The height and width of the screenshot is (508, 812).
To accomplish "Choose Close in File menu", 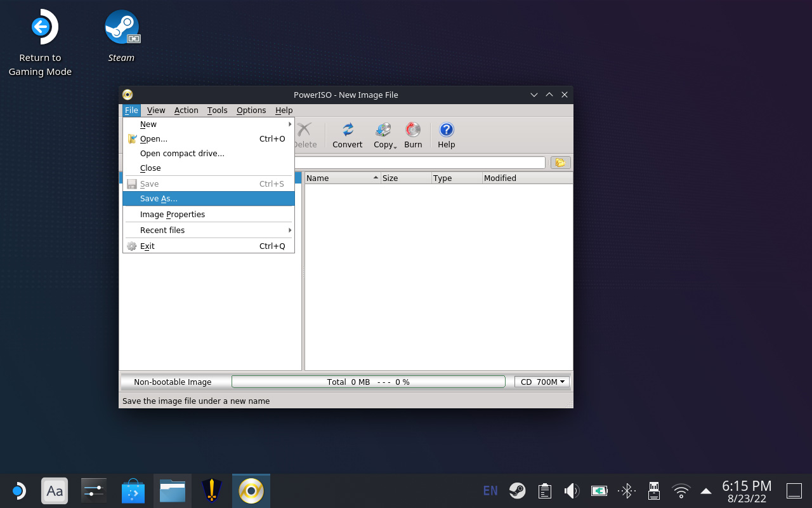I will tap(209, 168).
